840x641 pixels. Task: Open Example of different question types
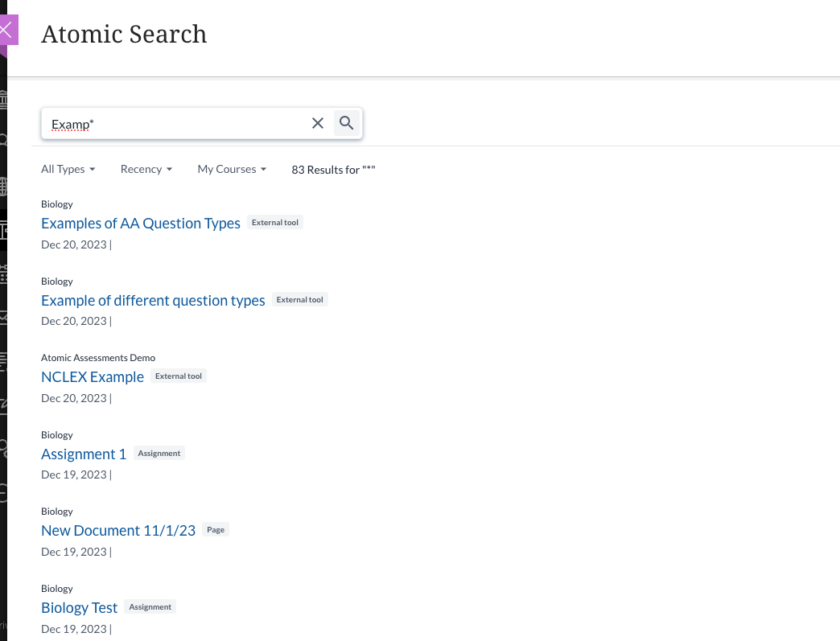[153, 301]
